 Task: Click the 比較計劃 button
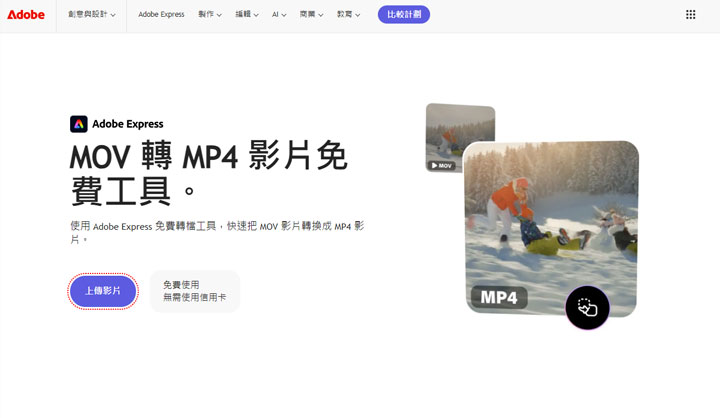[404, 15]
